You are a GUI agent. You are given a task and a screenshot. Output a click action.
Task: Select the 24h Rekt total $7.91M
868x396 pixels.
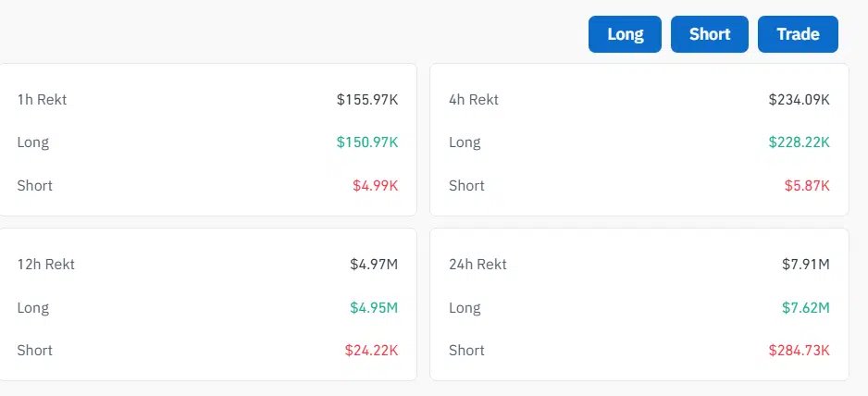[x=805, y=265]
